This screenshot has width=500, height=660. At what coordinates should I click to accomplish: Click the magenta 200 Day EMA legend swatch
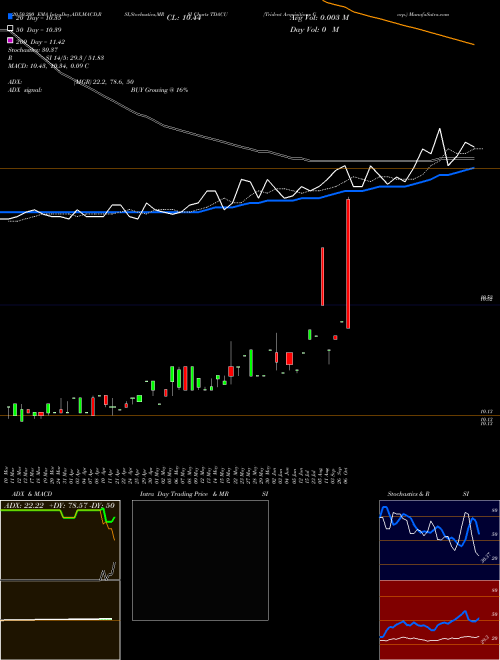pos(11,41)
